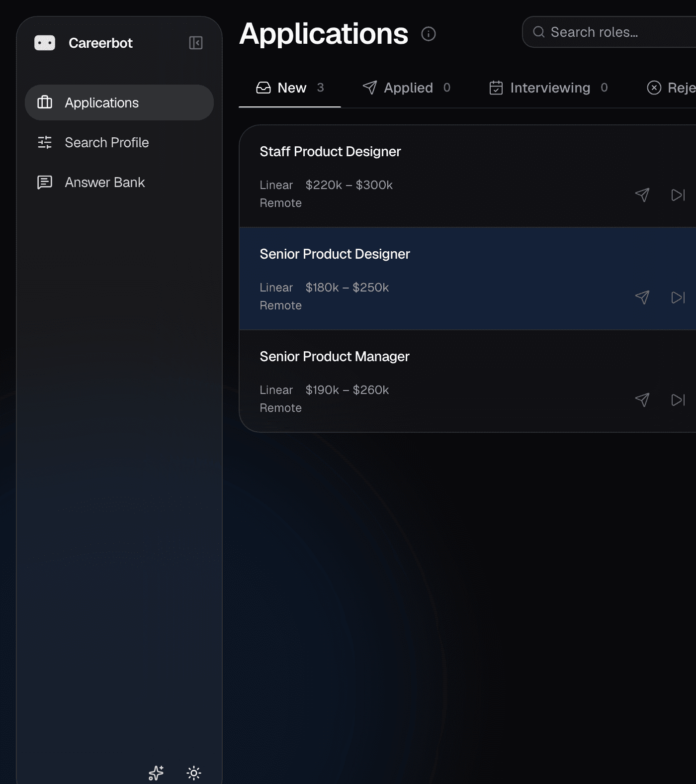The height and width of the screenshot is (784, 696).
Task: Send application for Staff Product Designer
Action: tap(642, 195)
